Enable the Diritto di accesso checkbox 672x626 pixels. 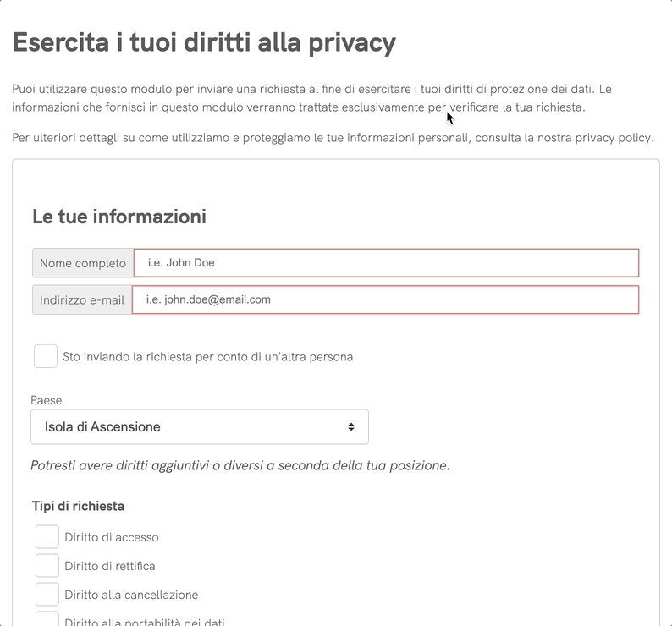click(47, 537)
